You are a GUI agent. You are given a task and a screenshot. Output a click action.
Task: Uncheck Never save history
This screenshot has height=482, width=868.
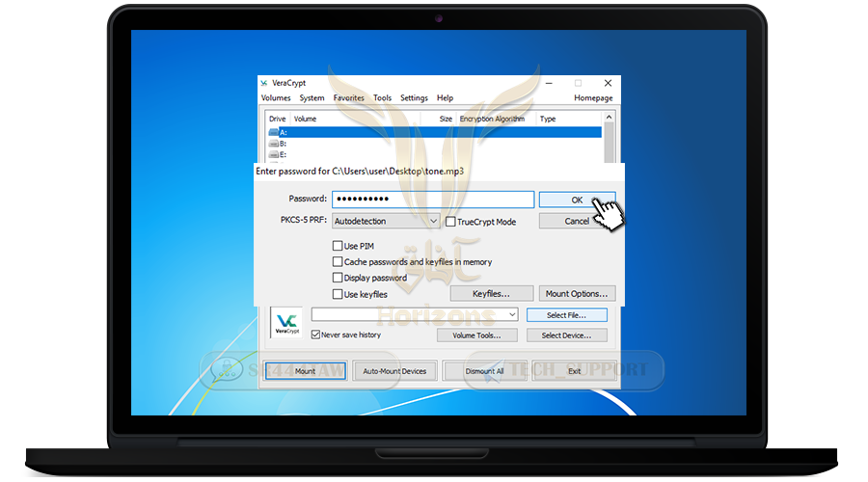(x=315, y=335)
